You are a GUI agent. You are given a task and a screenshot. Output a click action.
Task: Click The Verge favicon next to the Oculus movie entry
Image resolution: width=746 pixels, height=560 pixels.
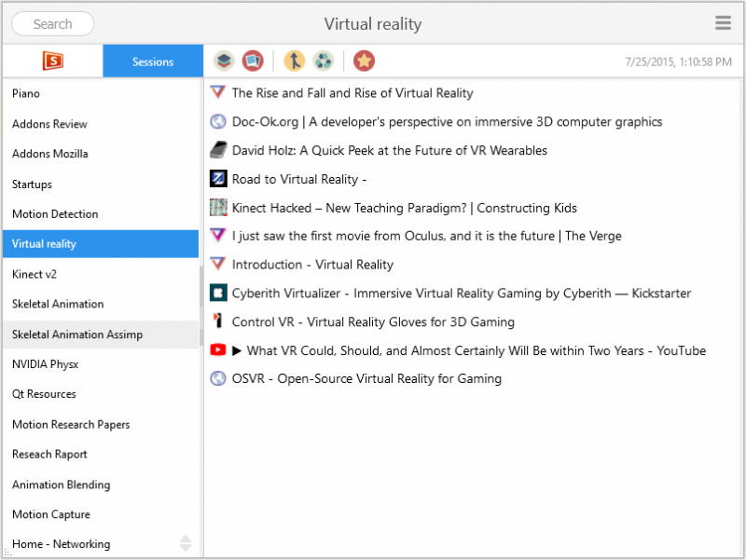pos(216,236)
